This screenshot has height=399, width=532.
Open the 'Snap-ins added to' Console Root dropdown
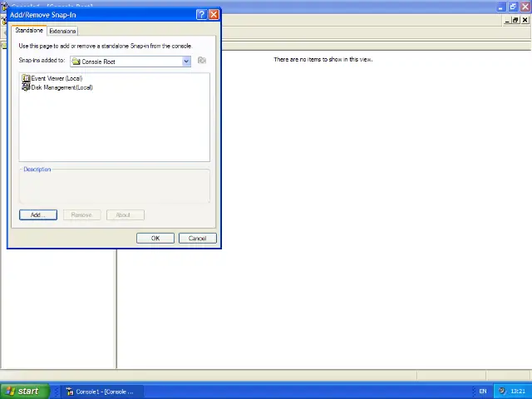pos(186,61)
